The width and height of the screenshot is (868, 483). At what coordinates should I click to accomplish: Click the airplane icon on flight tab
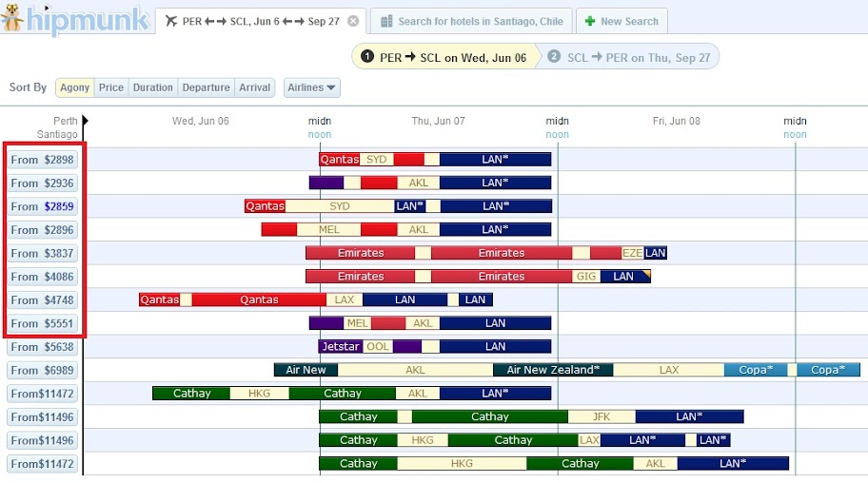[171, 21]
